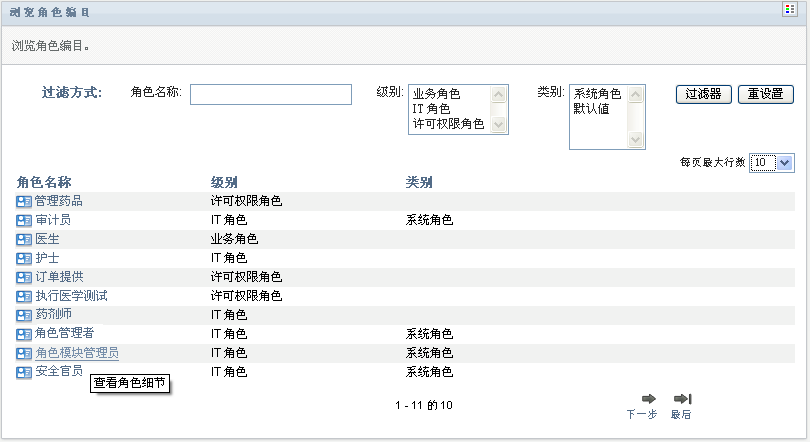Click the role icon beside 药剂师

click(24, 315)
